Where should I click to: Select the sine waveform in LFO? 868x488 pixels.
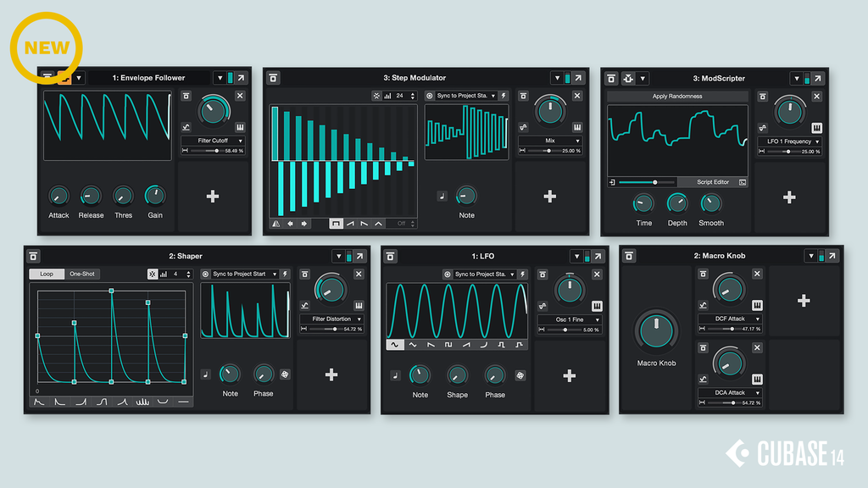pyautogui.click(x=395, y=345)
